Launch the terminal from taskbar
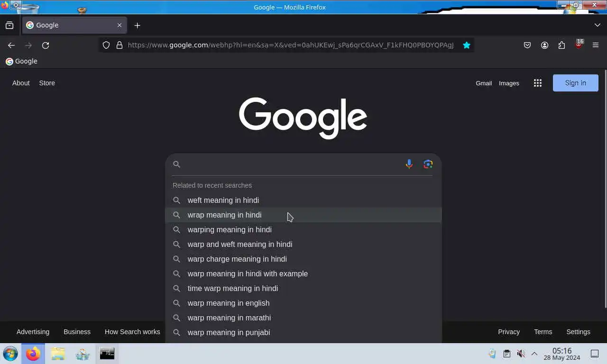Image resolution: width=607 pixels, height=364 pixels. 107,354
